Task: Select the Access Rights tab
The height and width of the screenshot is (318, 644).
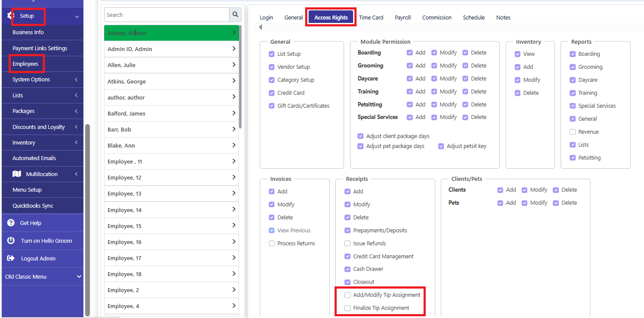Action: [331, 17]
